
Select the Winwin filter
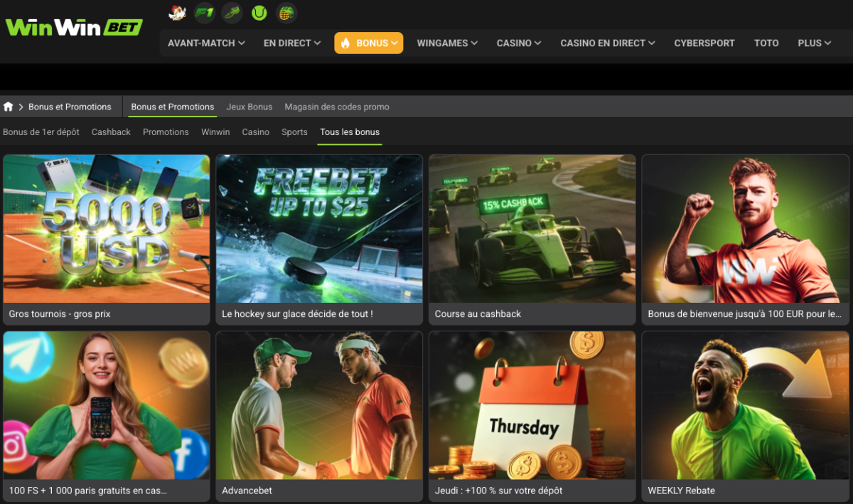pyautogui.click(x=215, y=132)
